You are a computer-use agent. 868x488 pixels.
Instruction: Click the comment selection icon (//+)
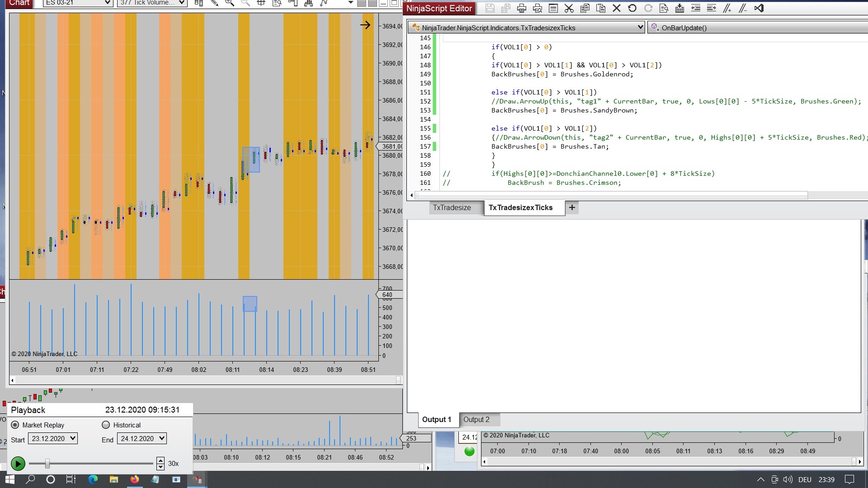[727, 8]
